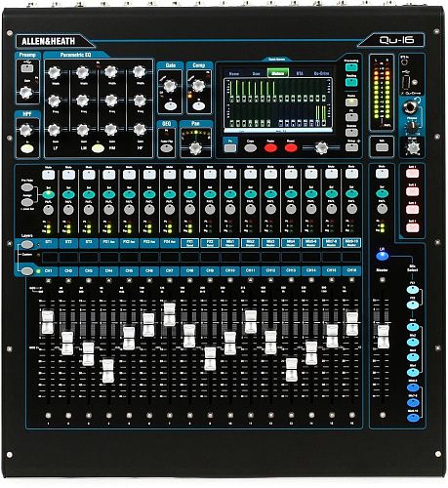Tap the grey Copy key

(x=250, y=148)
